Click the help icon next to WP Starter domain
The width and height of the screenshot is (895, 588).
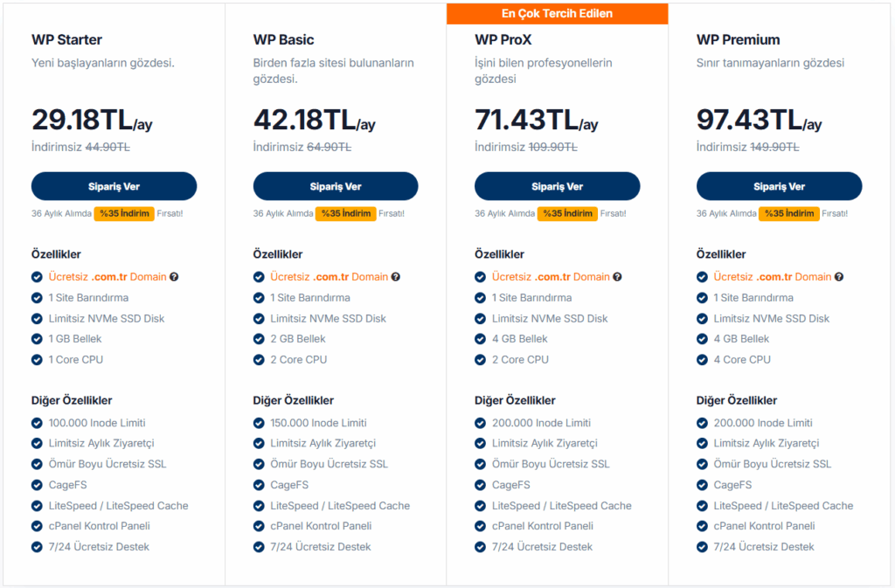point(173,276)
